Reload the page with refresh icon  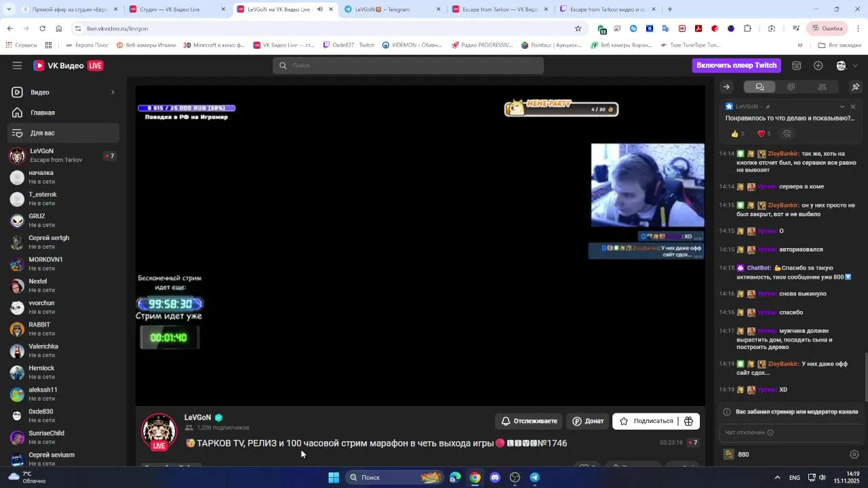coord(42,28)
